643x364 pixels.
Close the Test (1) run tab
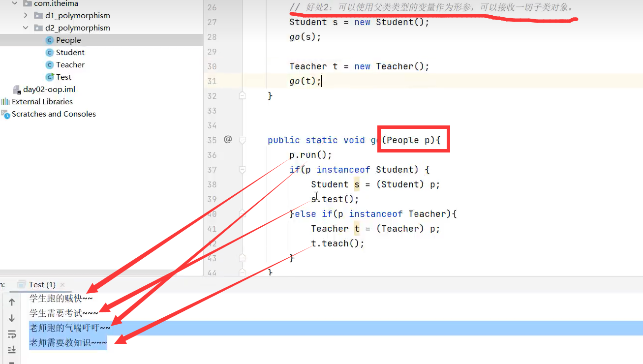coord(62,284)
